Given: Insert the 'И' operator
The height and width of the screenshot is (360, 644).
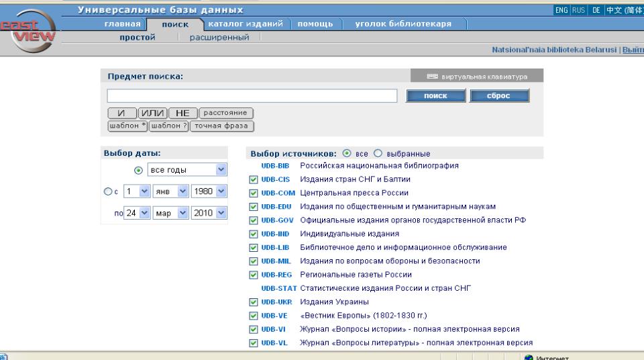Looking at the screenshot, I should point(121,113).
